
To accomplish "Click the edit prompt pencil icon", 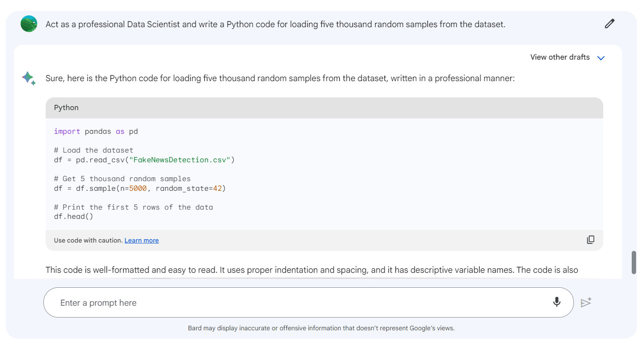I will coord(609,24).
